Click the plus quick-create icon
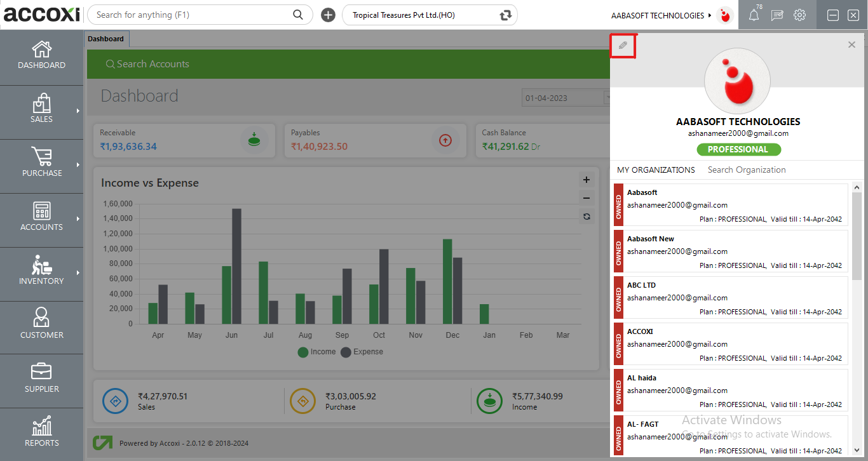The height and width of the screenshot is (461, 868). pyautogui.click(x=328, y=15)
